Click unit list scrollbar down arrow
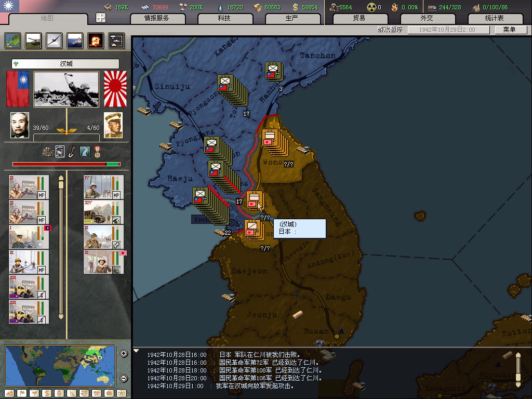532x399 pixels. (61, 317)
